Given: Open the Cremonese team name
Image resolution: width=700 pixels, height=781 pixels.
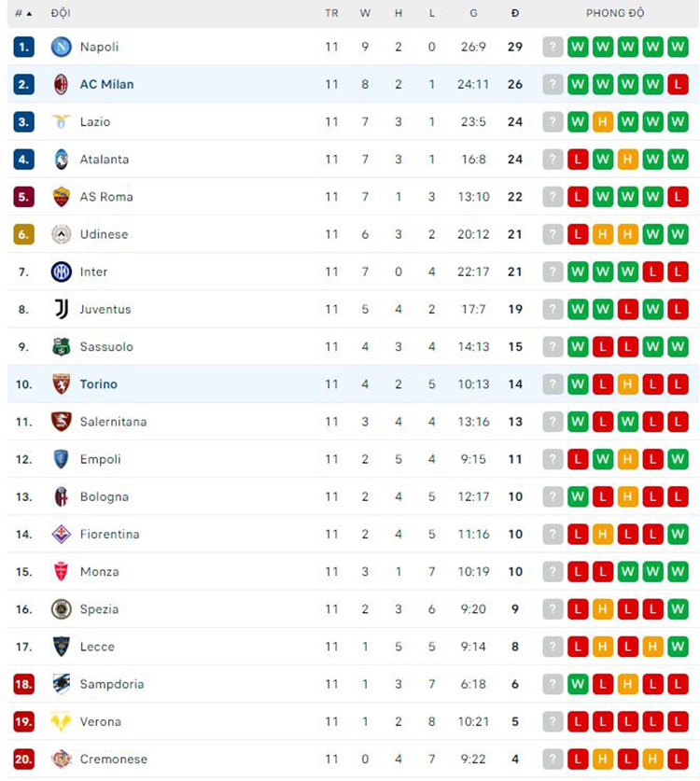Looking at the screenshot, I should click(113, 759).
